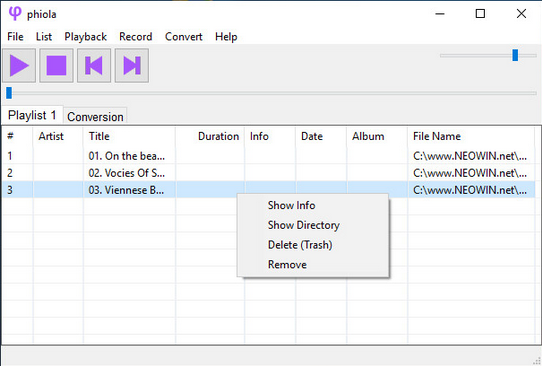The image size is (542, 366).
Task: Open the List menu
Action: (44, 37)
